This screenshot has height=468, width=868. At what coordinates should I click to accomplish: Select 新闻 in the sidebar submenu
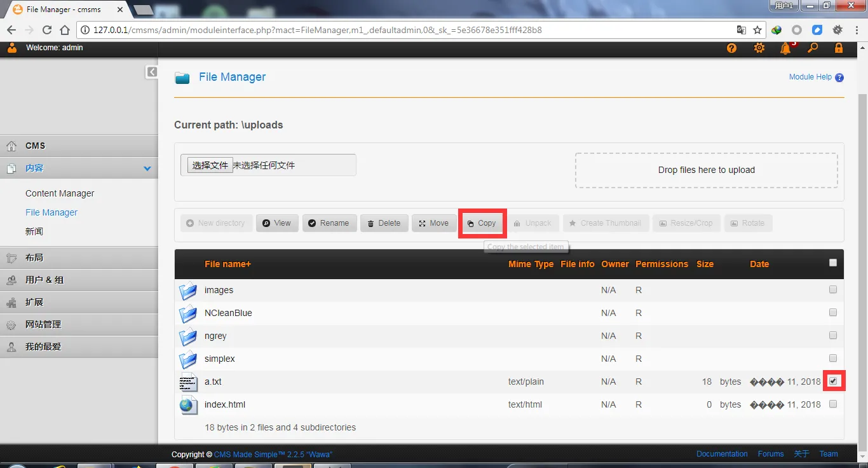click(x=34, y=231)
